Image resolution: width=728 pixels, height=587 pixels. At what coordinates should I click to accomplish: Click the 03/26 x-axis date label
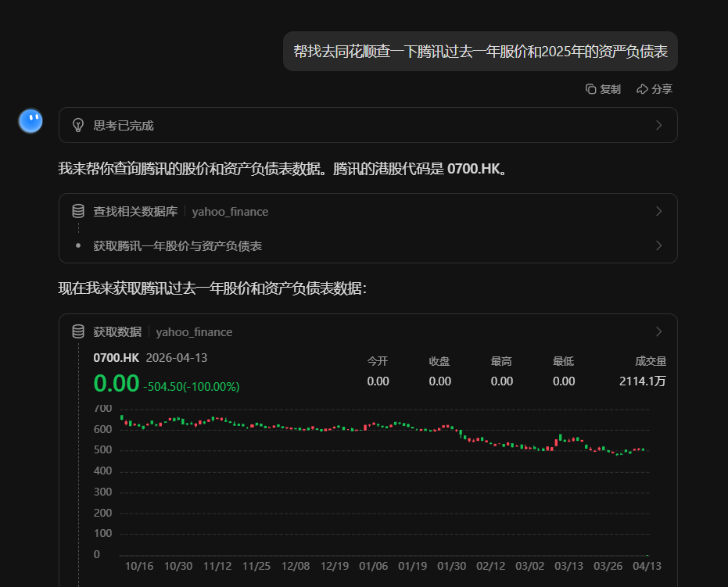point(608,566)
